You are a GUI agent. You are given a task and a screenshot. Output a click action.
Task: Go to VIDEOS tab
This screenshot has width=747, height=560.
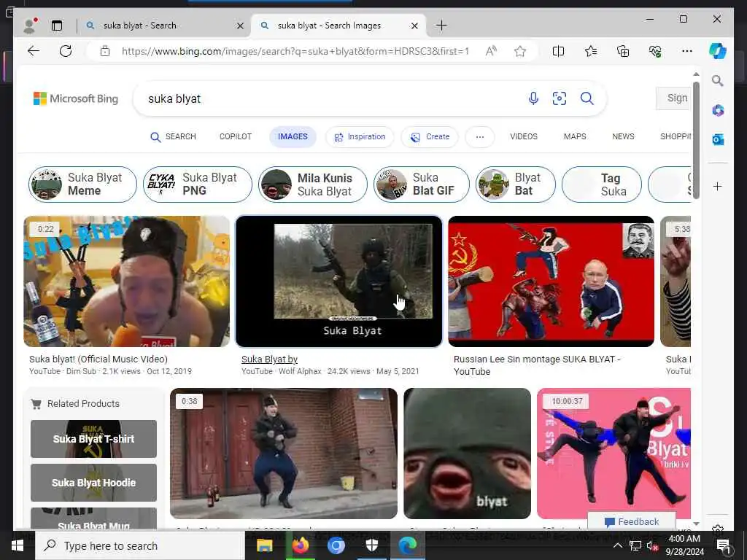coord(524,136)
